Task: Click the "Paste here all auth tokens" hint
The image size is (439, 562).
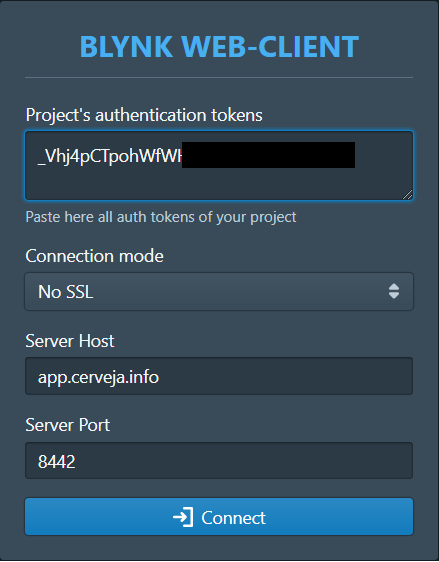Action: pos(161,217)
